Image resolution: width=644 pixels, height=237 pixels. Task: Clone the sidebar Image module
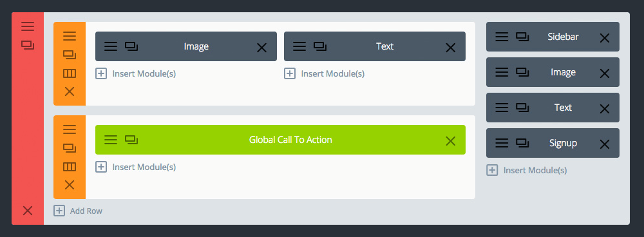(522, 72)
